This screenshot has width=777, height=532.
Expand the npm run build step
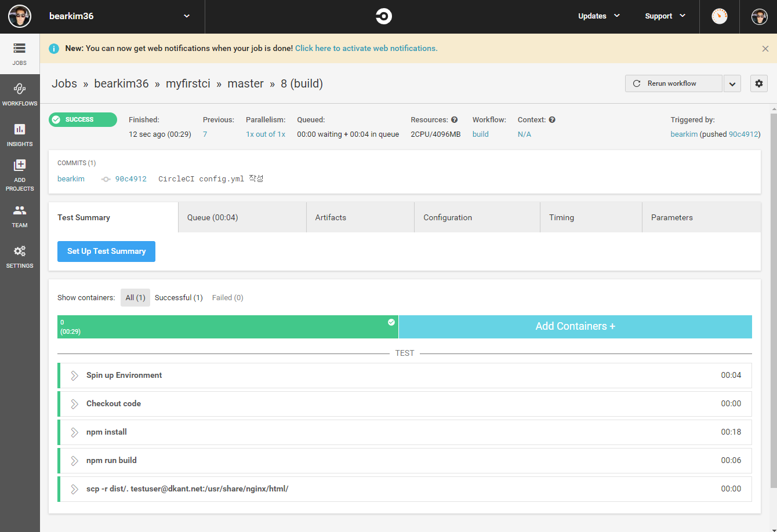[74, 461]
